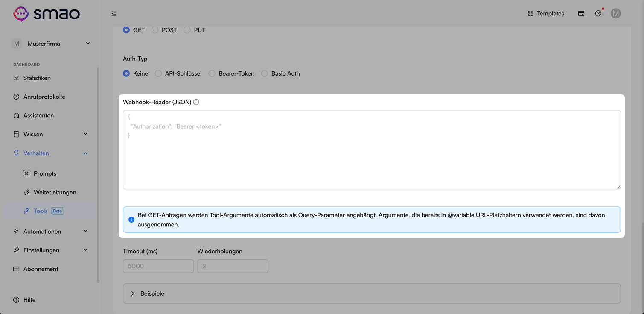Toggle the sidebar collapse icon
The width and height of the screenshot is (644, 314).
pyautogui.click(x=114, y=14)
